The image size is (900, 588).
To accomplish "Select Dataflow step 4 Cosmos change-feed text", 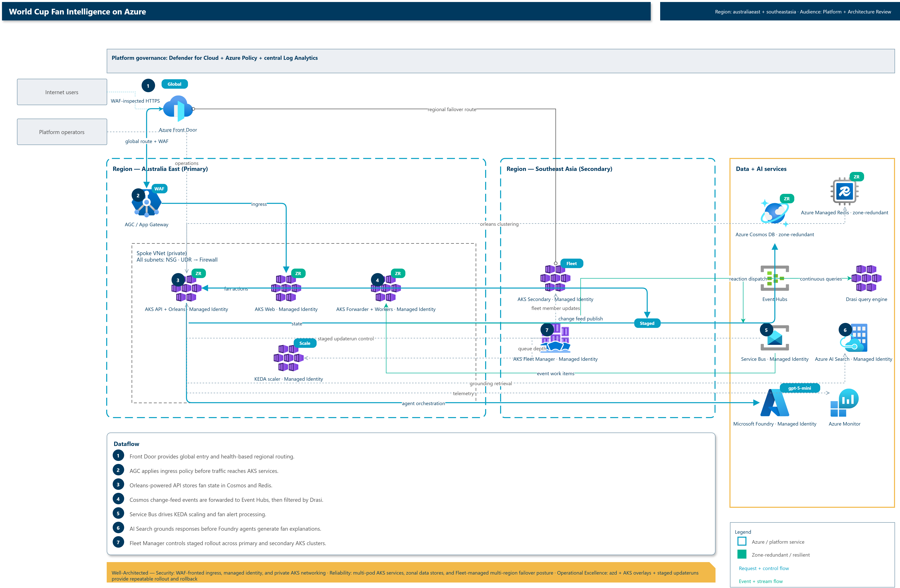I will (226, 500).
